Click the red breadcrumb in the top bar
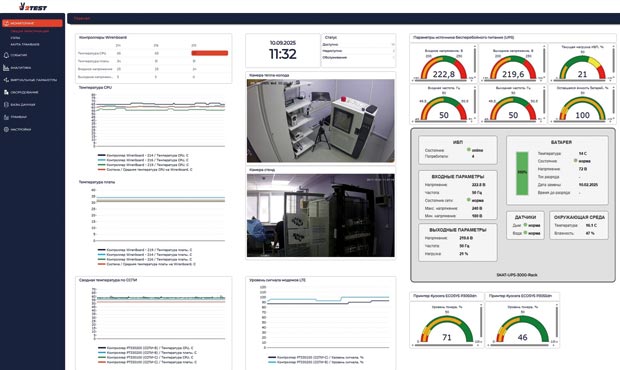Viewport: 620px width, 370px height. click(x=82, y=19)
